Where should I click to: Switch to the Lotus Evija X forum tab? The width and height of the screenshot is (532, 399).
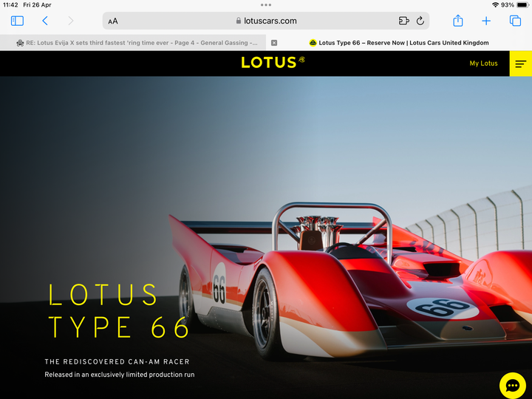(137, 43)
